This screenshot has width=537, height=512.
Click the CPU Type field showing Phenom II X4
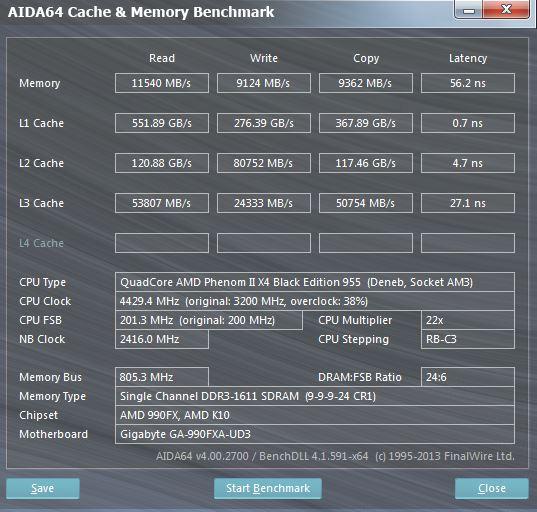click(315, 282)
